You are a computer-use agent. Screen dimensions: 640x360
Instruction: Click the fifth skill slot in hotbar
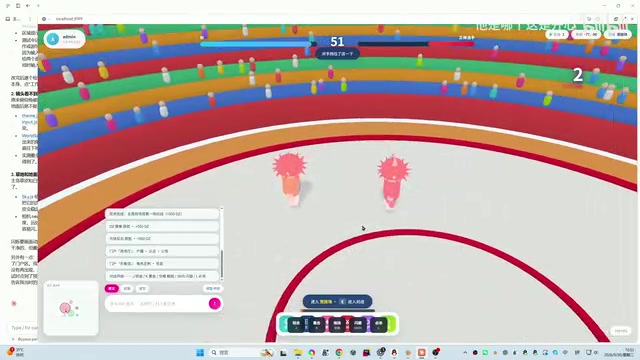click(x=379, y=324)
